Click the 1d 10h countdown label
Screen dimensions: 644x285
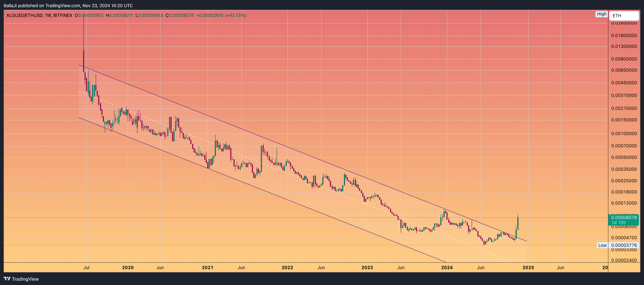pos(618,223)
